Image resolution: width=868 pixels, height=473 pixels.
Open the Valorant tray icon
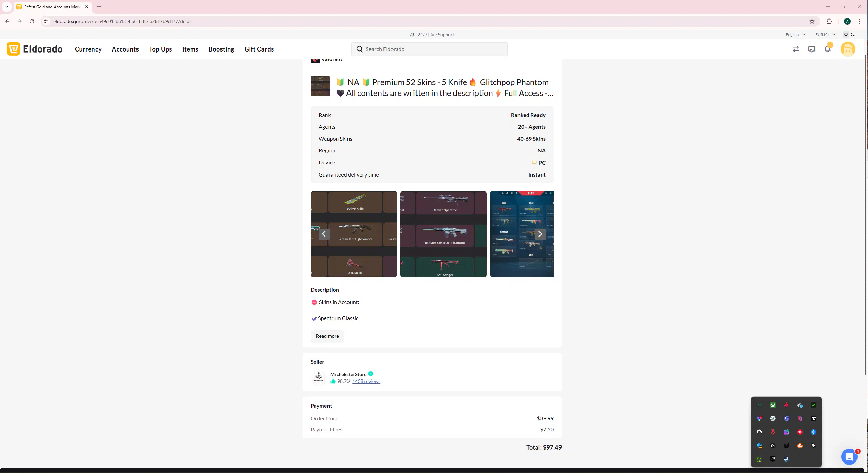click(x=772, y=432)
